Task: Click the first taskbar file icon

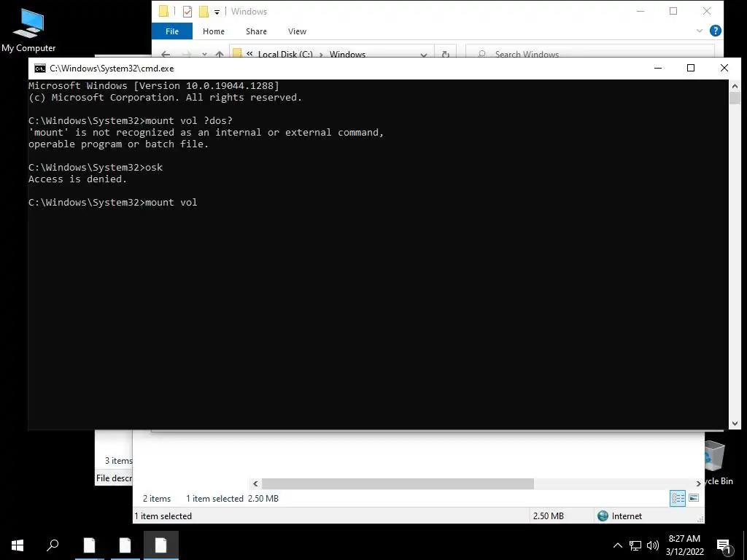Action: (x=90, y=545)
